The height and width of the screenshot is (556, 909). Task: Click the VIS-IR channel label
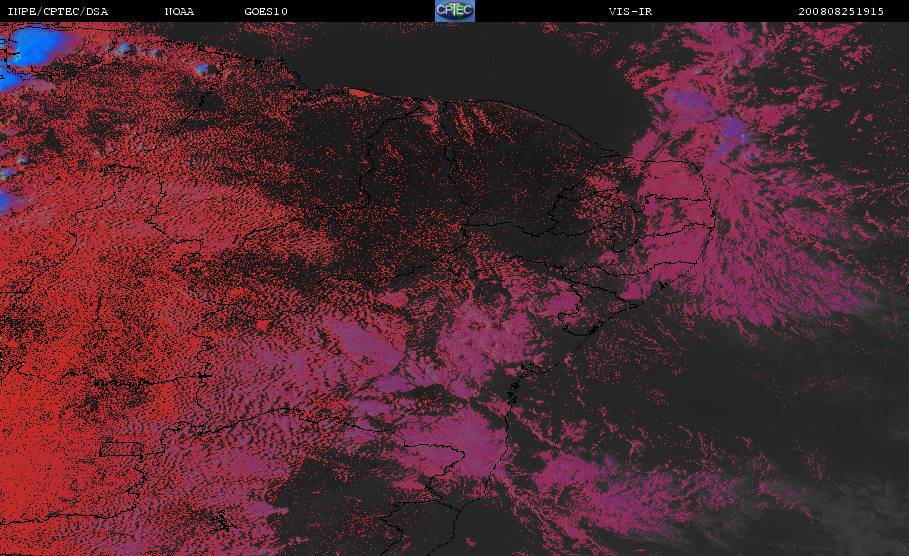(630, 12)
